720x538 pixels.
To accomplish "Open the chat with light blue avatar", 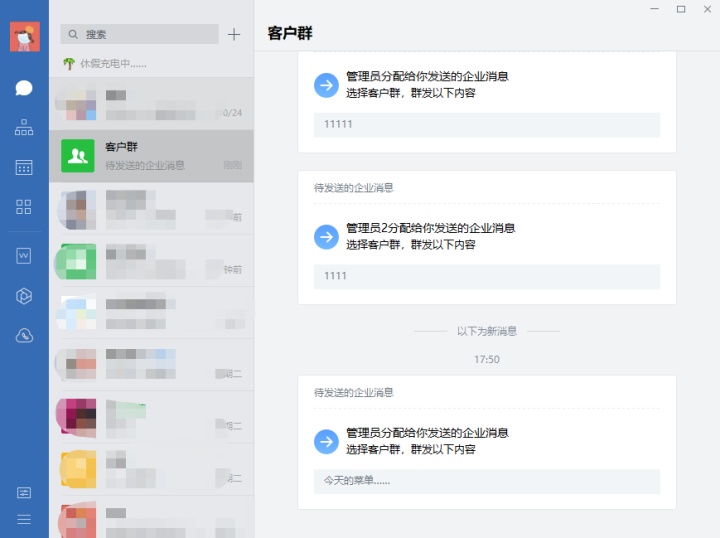I will pos(152,313).
